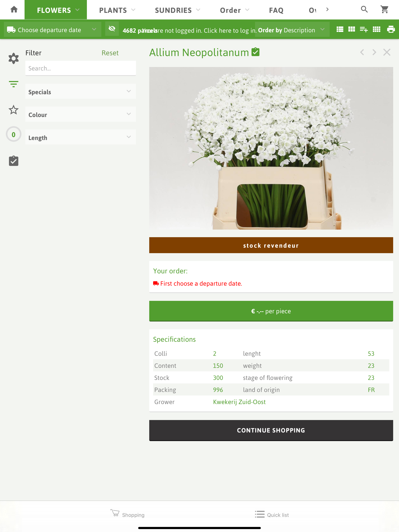The height and width of the screenshot is (532, 399).
Task: Click the flower icon in sidebar
Action: 14,58
